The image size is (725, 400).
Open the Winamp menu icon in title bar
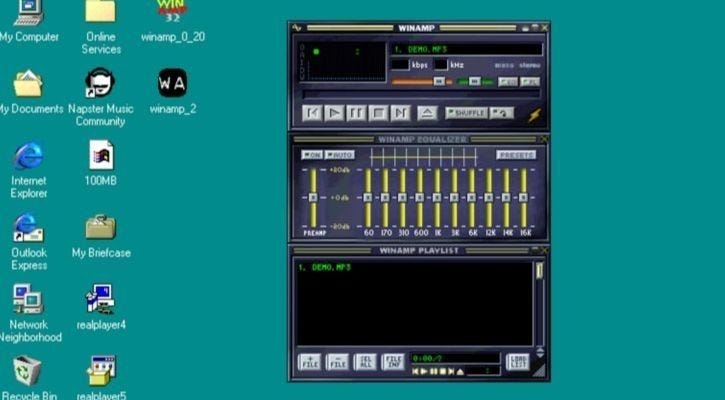coord(297,28)
